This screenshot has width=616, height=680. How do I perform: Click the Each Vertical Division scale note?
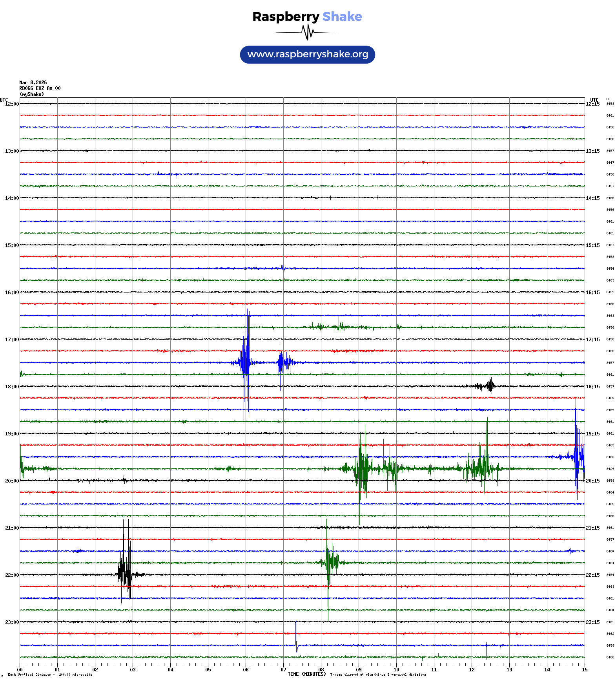[x=50, y=675]
